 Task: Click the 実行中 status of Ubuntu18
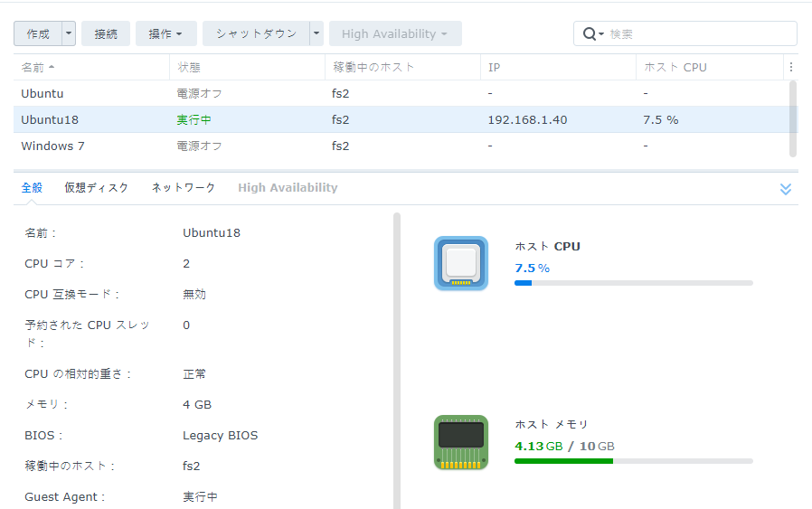[x=194, y=120]
